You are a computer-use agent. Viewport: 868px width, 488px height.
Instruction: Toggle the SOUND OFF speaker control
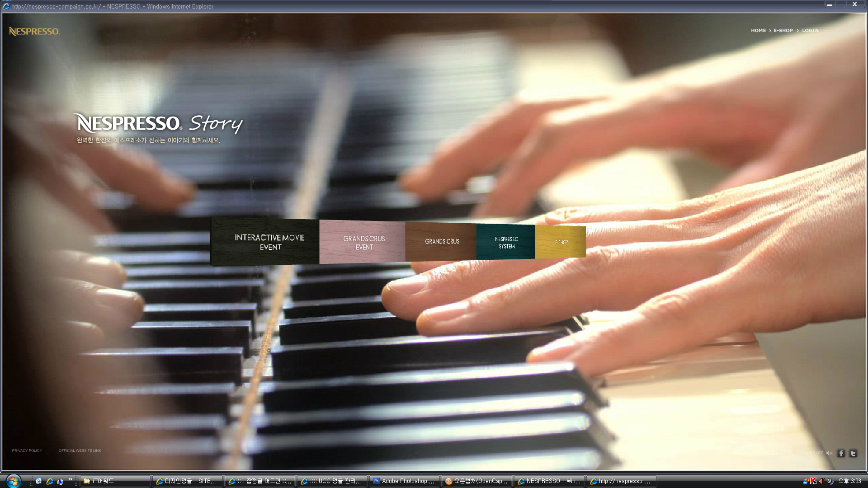pyautogui.click(x=818, y=453)
